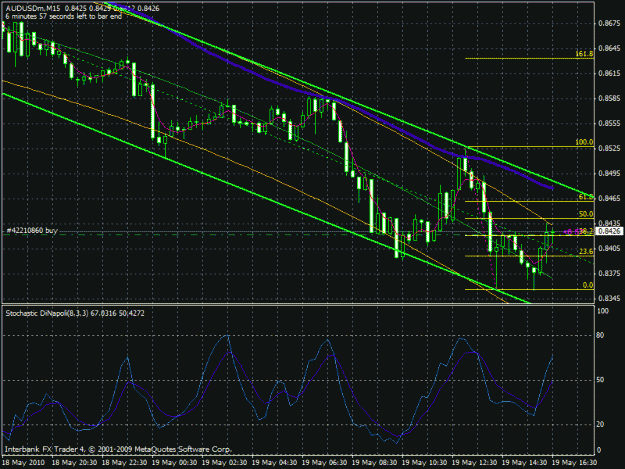The image size is (625, 469).
Task: Click the stochastic scale label 50
Action: (x=600, y=380)
